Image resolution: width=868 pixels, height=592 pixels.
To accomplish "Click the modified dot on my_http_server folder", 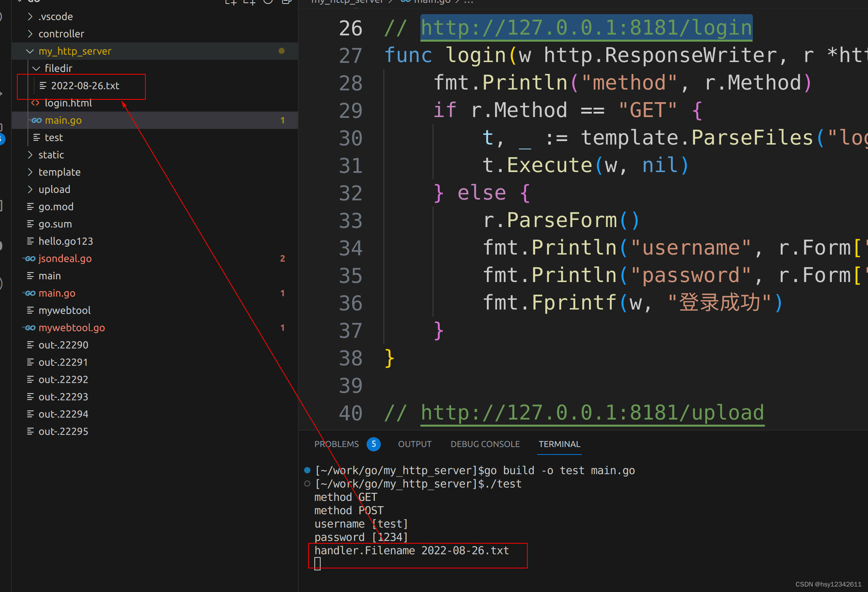I will point(281,51).
